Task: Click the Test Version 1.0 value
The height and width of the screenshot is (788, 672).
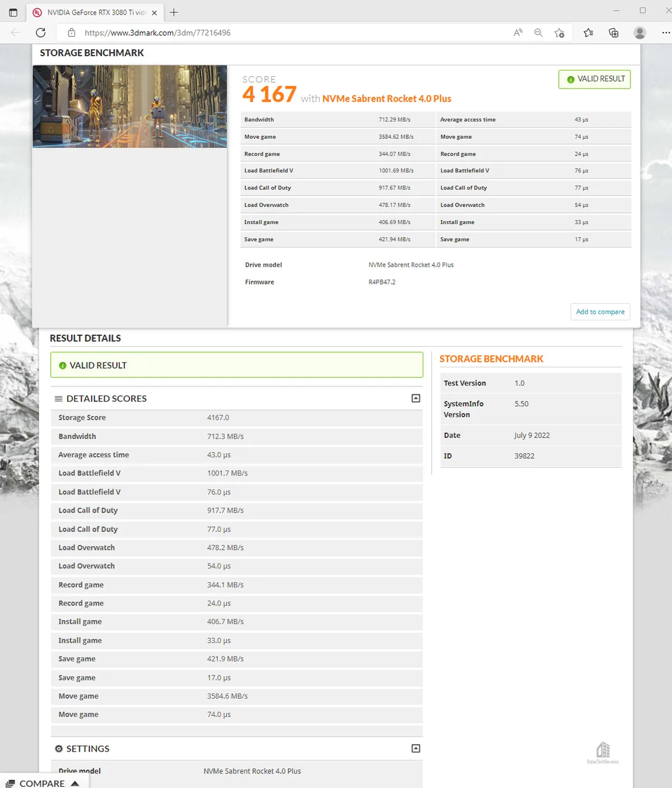Action: (520, 383)
